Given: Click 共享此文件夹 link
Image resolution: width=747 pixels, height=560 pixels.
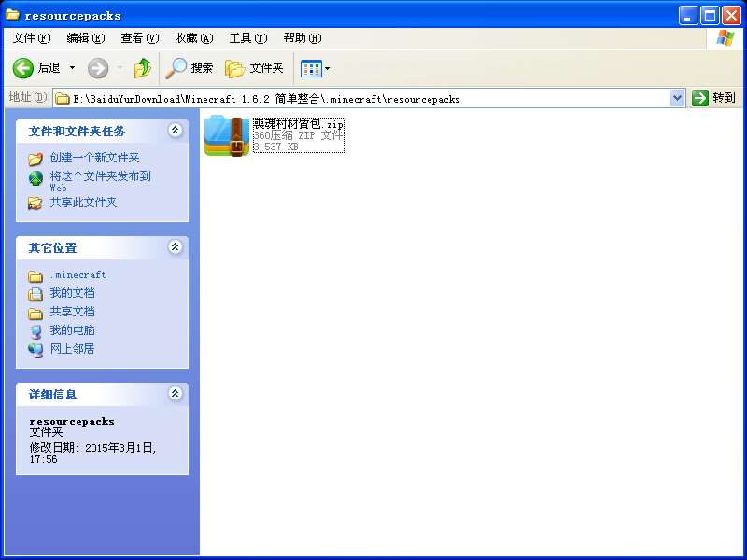Looking at the screenshot, I should 83,203.
